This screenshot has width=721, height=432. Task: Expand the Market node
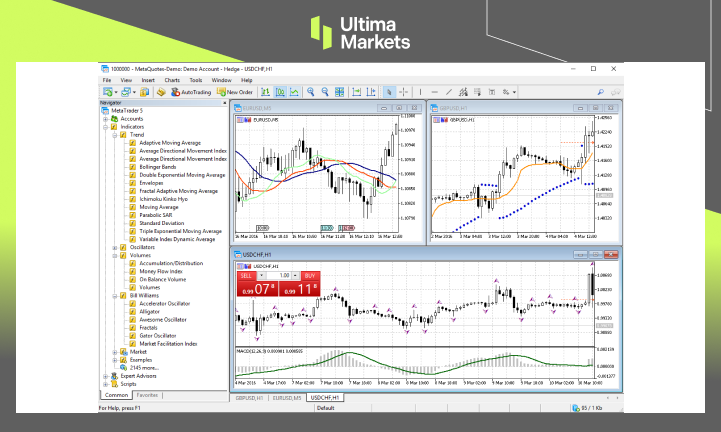pos(114,352)
